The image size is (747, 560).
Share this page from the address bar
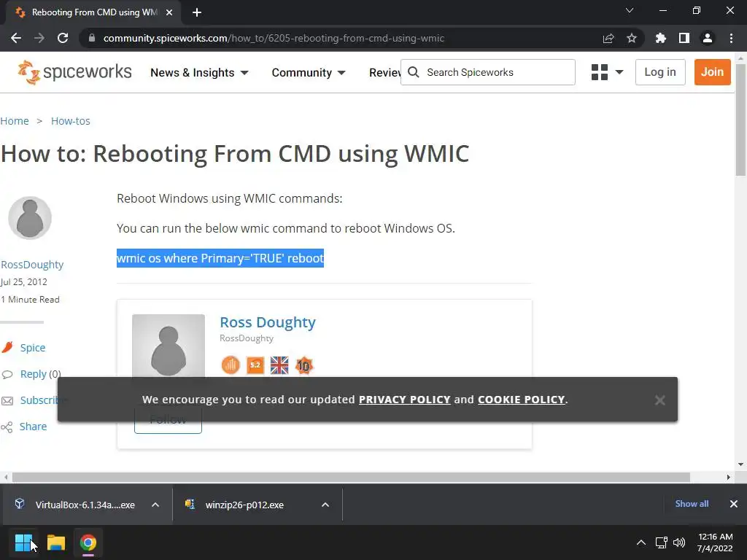coord(608,38)
